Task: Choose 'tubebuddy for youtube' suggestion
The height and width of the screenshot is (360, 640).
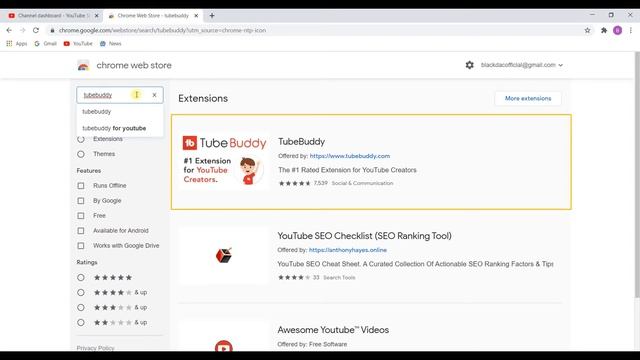Action: 120,128
